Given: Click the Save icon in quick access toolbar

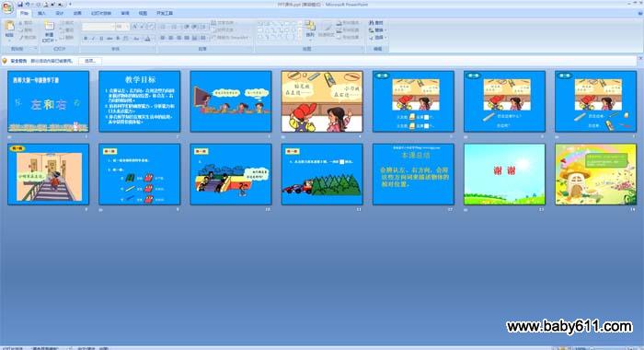Looking at the screenshot, I should [x=19, y=5].
